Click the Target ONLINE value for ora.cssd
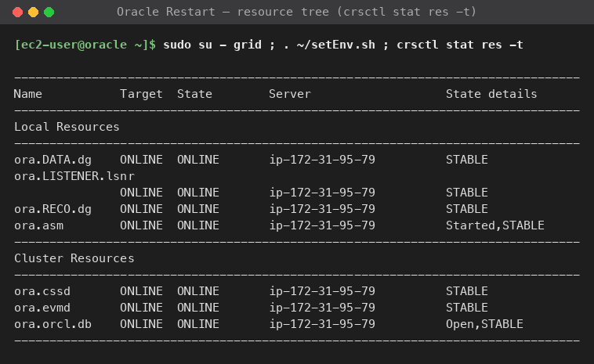This screenshot has width=594, height=364. [x=141, y=291]
